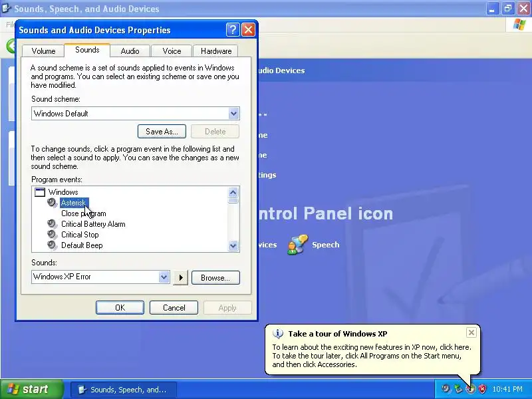Click the Cancel button

(x=174, y=307)
